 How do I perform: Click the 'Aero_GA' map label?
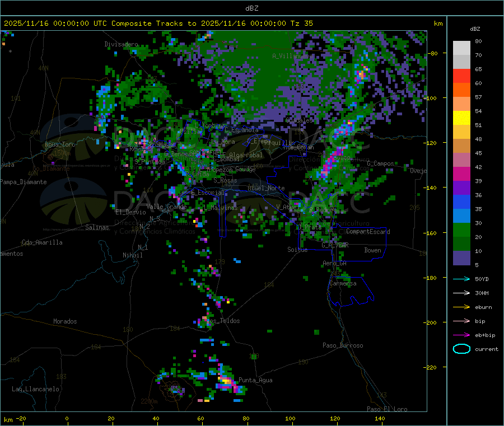[x=335, y=263]
